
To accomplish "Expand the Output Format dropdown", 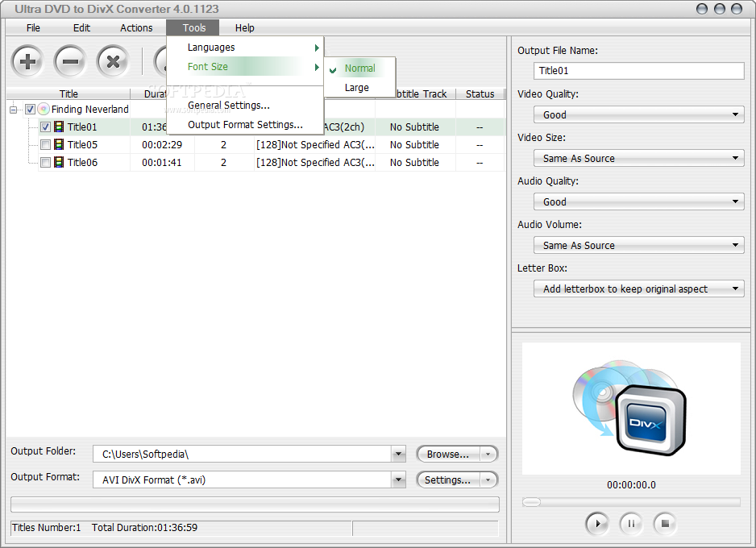I will (398, 479).
